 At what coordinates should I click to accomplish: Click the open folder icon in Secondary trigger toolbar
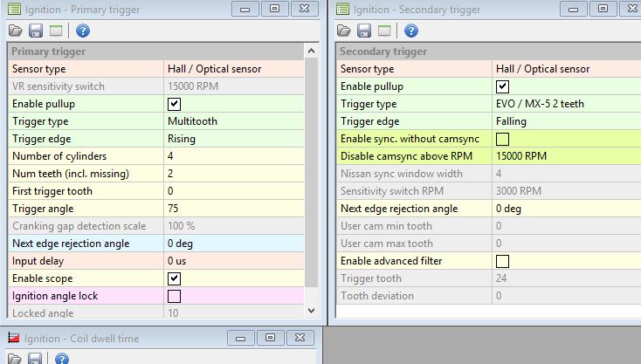(x=344, y=31)
